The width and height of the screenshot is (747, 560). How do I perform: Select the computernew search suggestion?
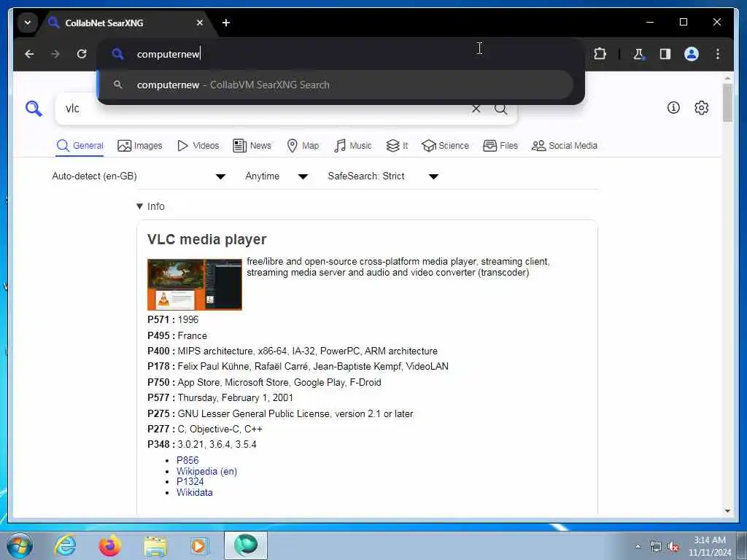[335, 85]
